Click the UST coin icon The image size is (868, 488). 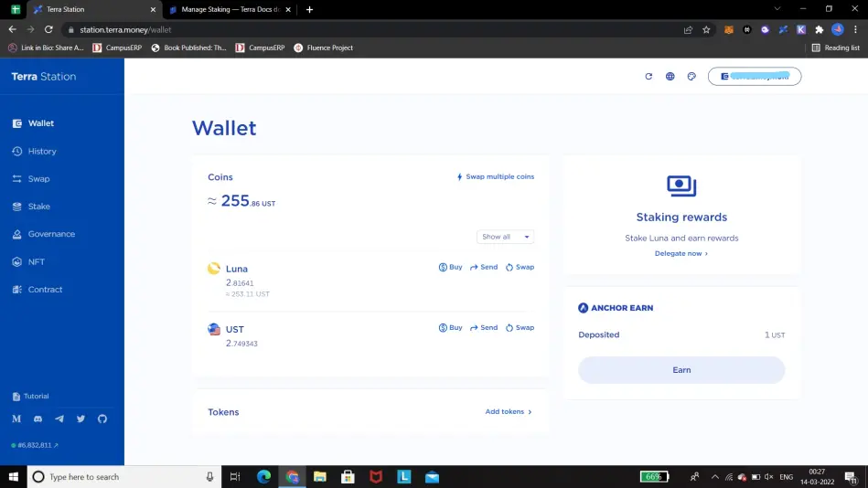[214, 329]
